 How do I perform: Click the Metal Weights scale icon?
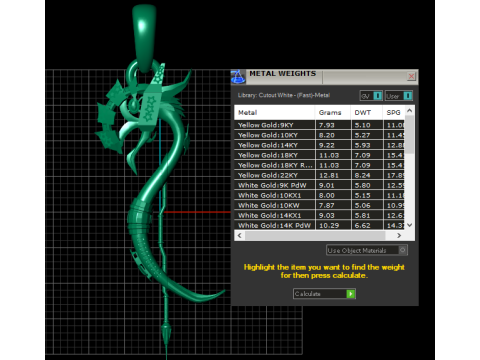[238, 77]
